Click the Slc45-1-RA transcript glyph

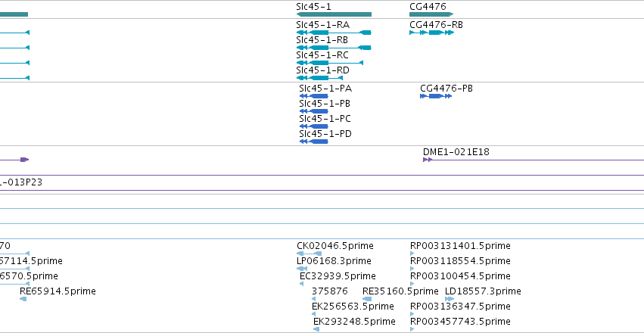point(334,33)
